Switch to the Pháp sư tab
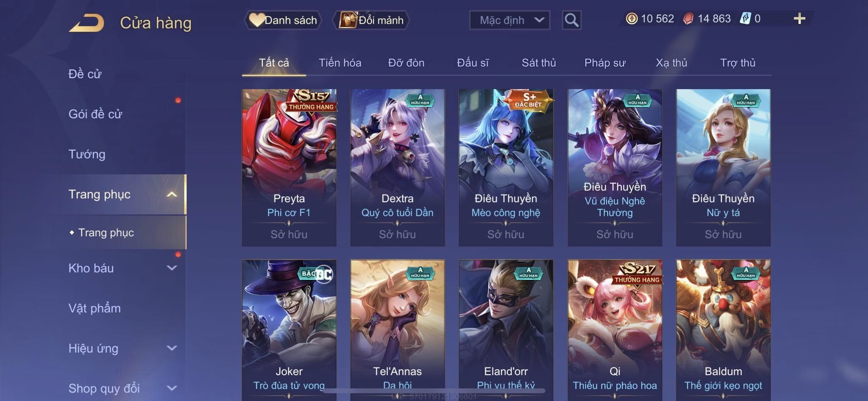This screenshot has width=868, height=401. [605, 63]
